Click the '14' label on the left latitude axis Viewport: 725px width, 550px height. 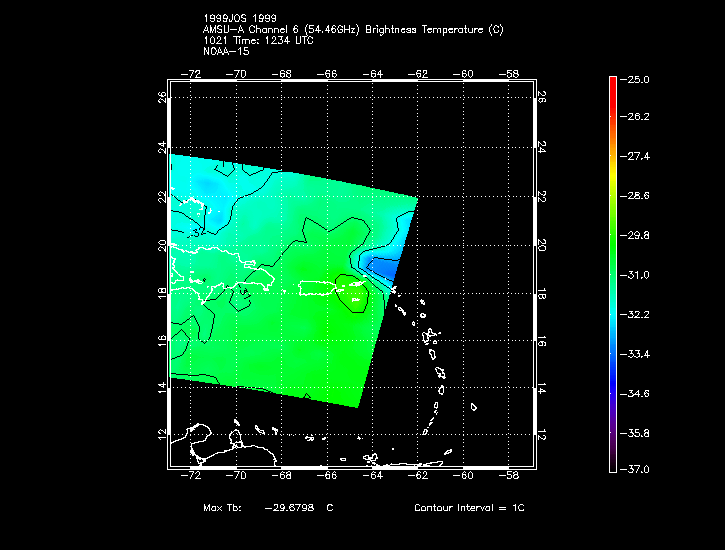(x=162, y=388)
